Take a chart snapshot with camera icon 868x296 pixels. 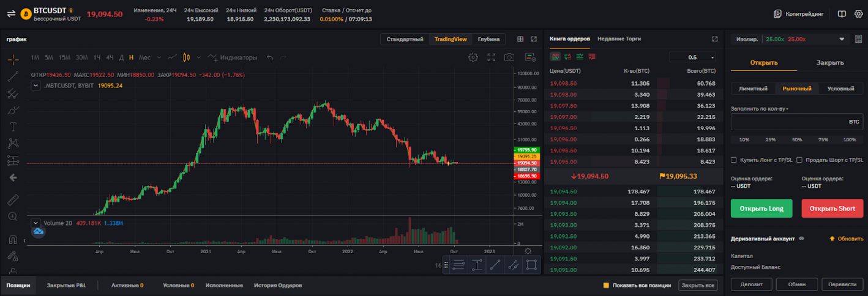(509, 57)
